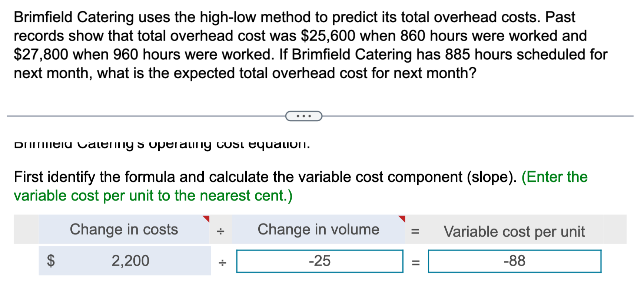Open the ellipsis divider control
644x293 pixels.
click(304, 116)
